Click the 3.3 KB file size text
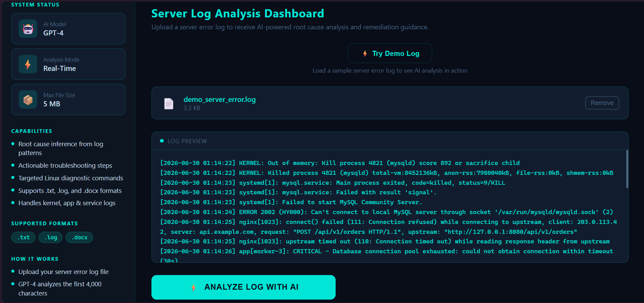 tap(192, 108)
